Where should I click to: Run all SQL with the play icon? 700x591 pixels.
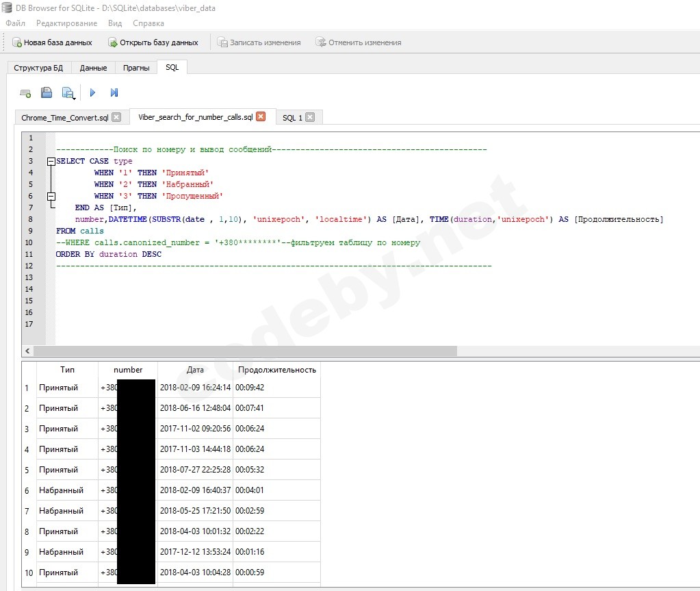click(92, 92)
